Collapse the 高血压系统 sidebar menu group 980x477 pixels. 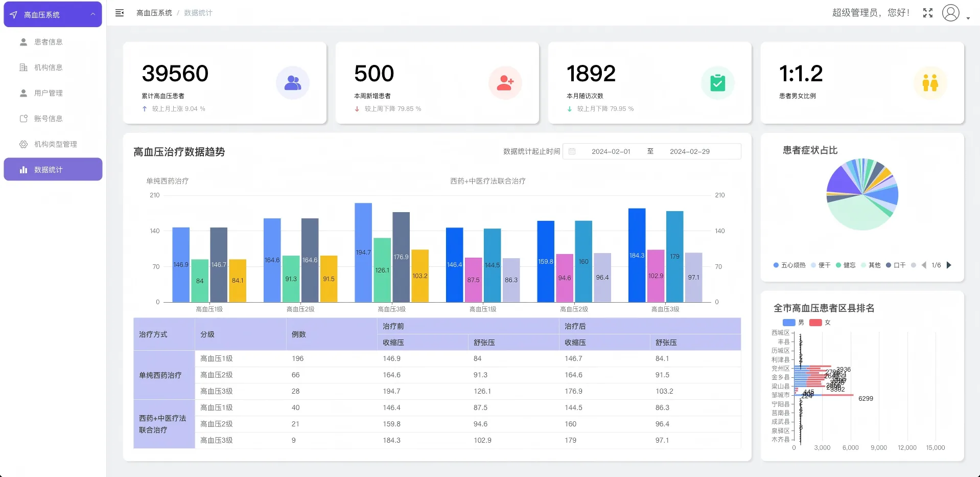click(x=53, y=14)
